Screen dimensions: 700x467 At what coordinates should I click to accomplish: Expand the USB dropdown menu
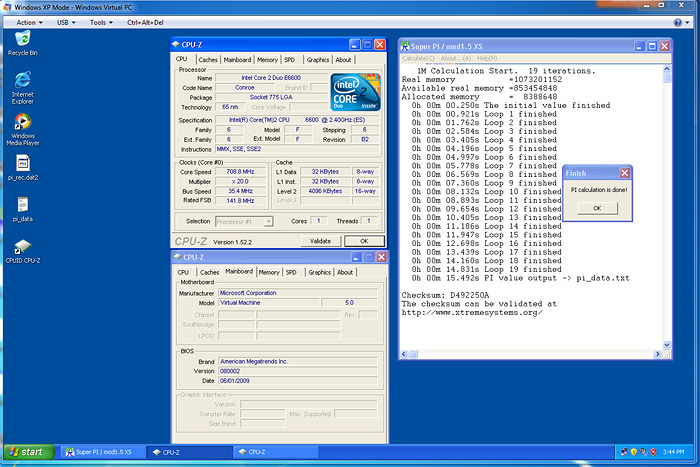(68, 21)
